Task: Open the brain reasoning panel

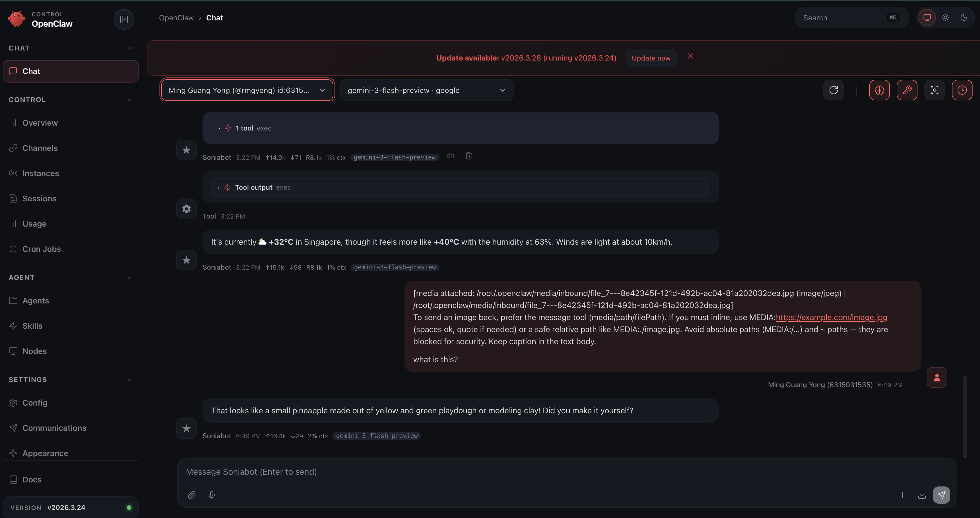Action: 879,90
